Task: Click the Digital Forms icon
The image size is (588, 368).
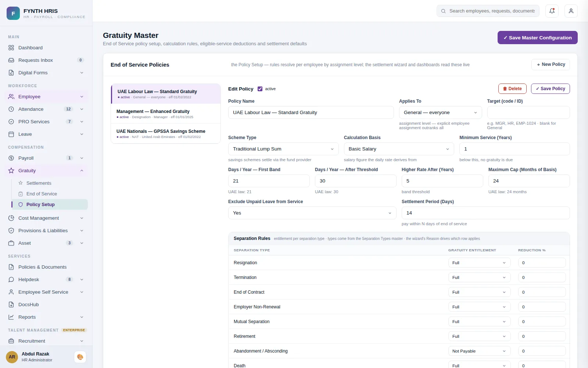Action: (x=11, y=73)
